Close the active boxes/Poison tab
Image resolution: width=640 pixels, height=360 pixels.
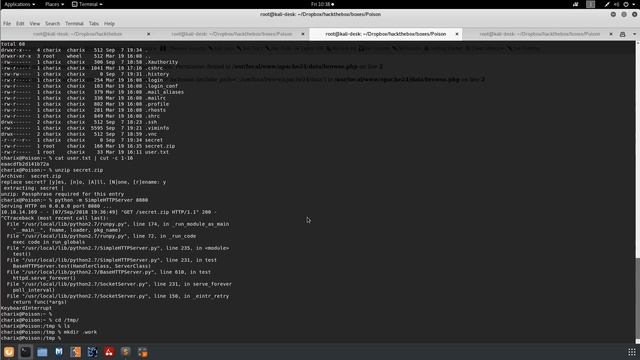tap(457, 34)
